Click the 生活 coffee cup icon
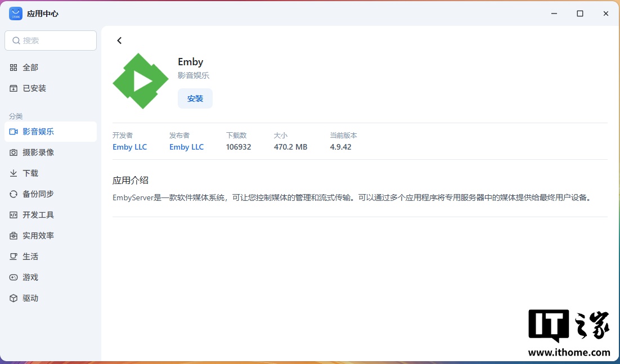 click(x=14, y=257)
